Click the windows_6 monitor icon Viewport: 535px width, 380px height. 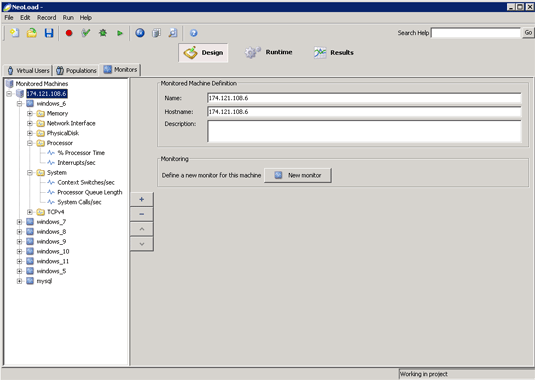30,103
